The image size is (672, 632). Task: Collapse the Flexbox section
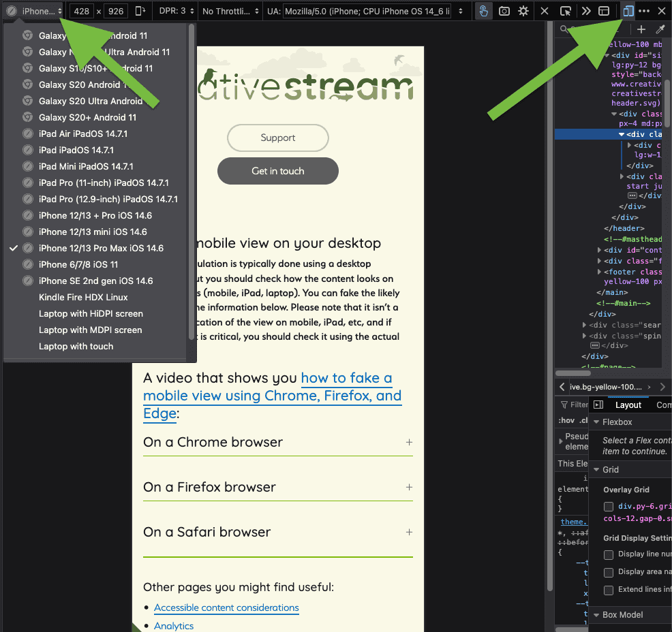pyautogui.click(x=596, y=422)
